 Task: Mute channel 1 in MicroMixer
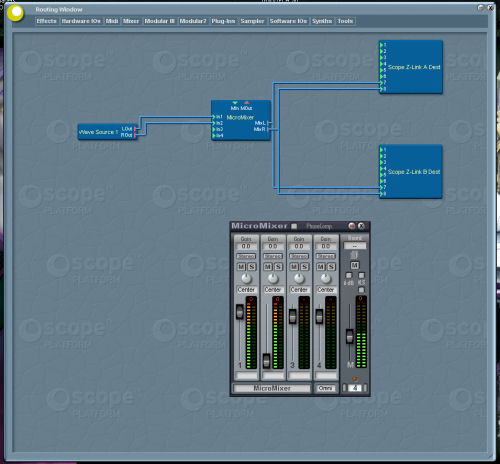click(241, 267)
